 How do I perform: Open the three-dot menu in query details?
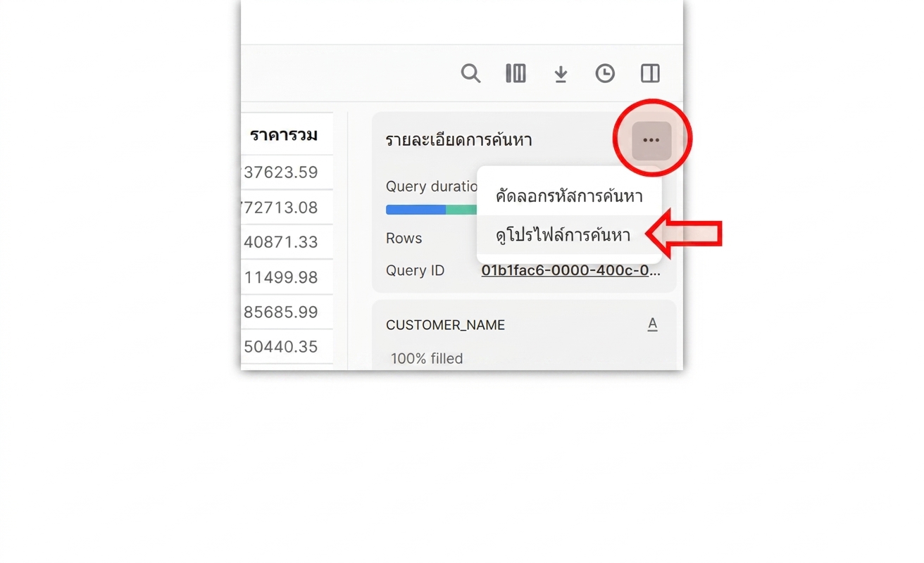tap(651, 140)
